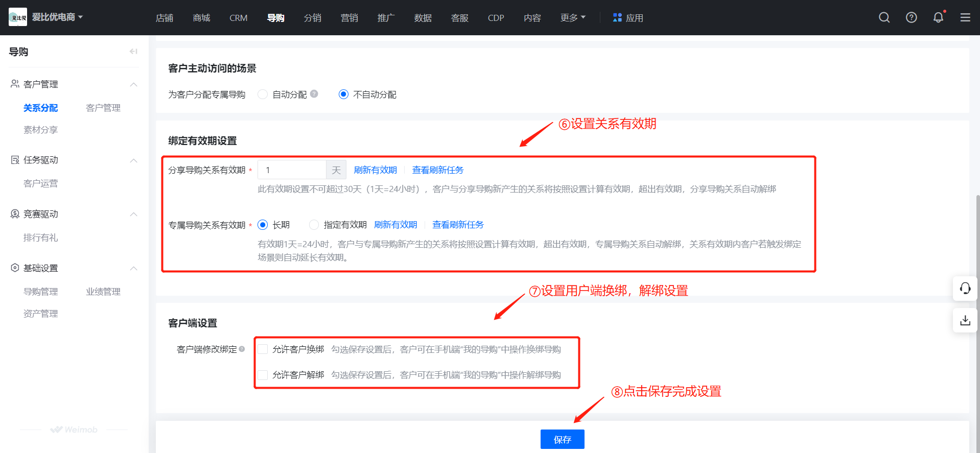Select 自动分配 radio option
980x453 pixels.
click(x=263, y=94)
